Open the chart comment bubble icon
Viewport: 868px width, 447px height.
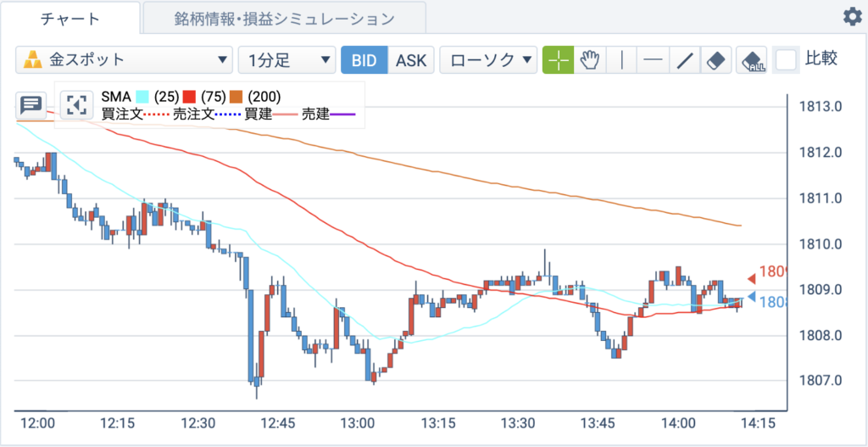click(x=31, y=104)
